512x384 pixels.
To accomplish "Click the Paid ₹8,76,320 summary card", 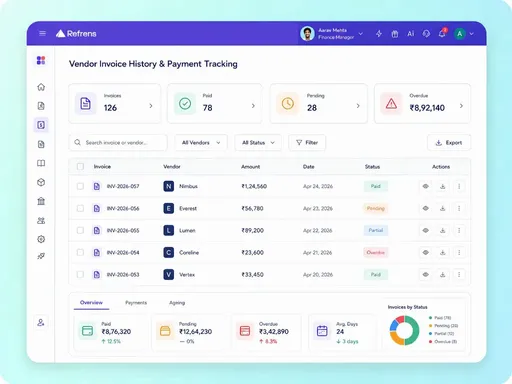I will click(x=111, y=332).
